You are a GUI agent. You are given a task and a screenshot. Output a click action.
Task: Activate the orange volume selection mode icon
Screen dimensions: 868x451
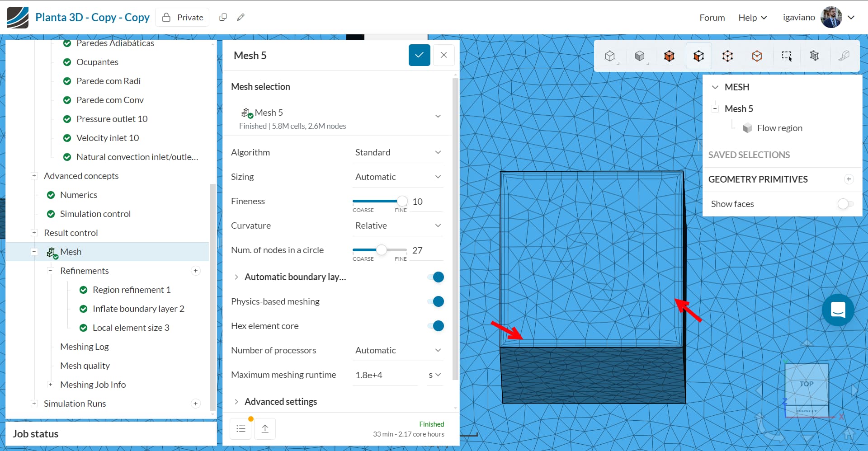click(x=669, y=56)
